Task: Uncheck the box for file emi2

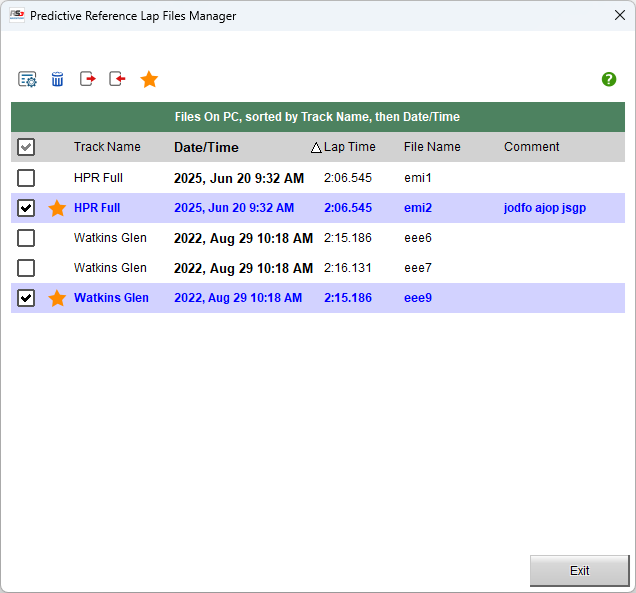Action: click(x=26, y=208)
